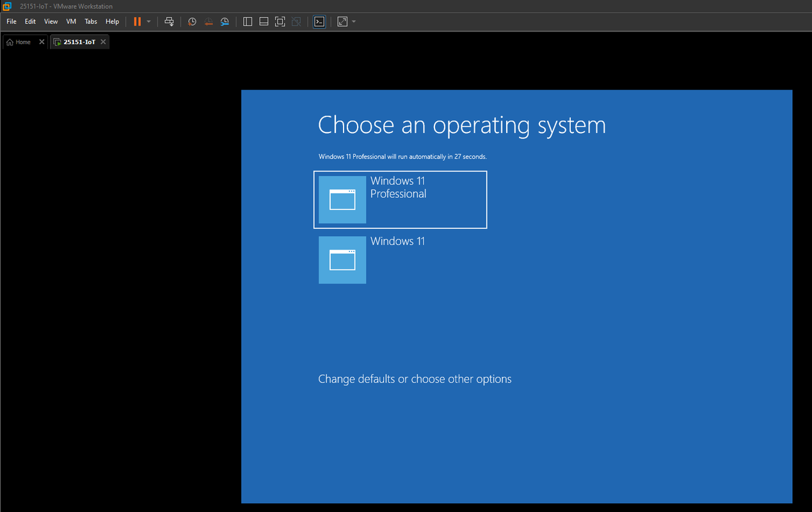Click Windows 11 Professional tile icon
The height and width of the screenshot is (512, 812).
tap(342, 200)
